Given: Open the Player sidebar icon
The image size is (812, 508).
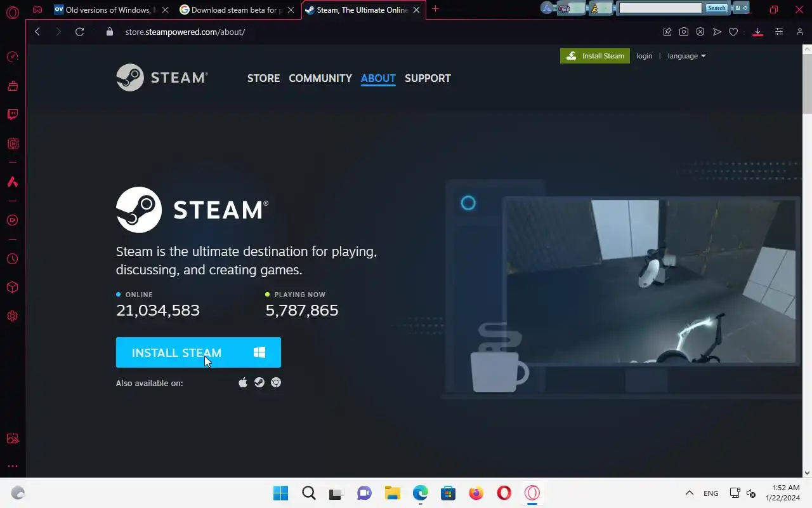Looking at the screenshot, I should pos(12,220).
